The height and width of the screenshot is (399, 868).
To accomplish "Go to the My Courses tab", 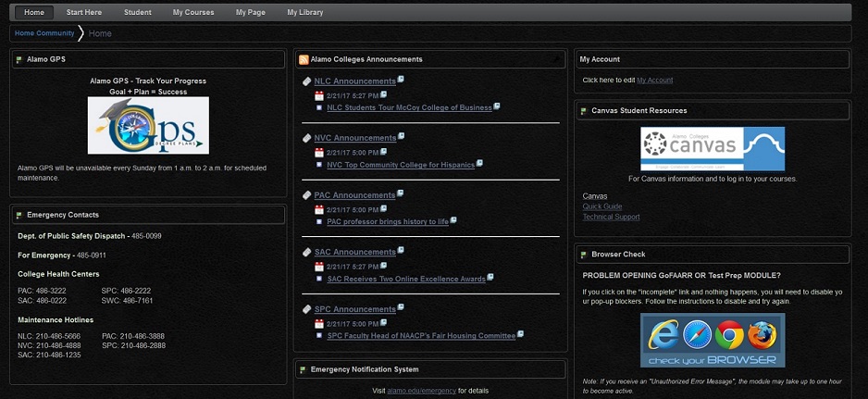I will point(193,12).
